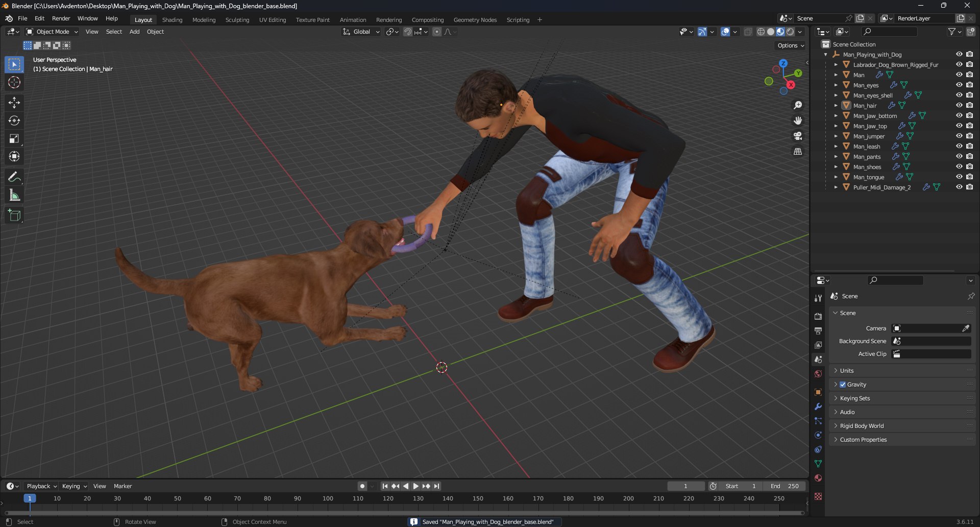Image resolution: width=980 pixels, height=527 pixels.
Task: Switch perspective/orthographic grid icon
Action: pyautogui.click(x=798, y=151)
